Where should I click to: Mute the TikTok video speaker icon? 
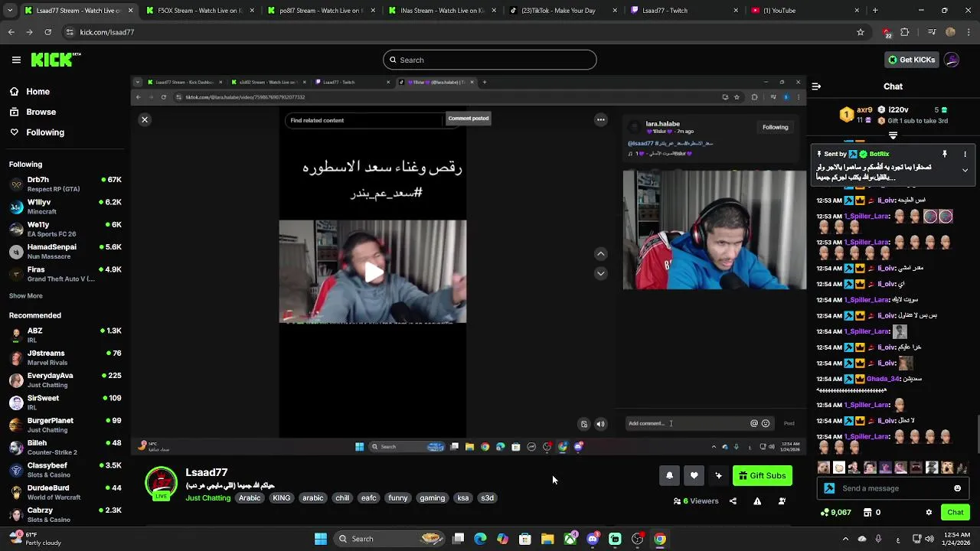(x=601, y=424)
